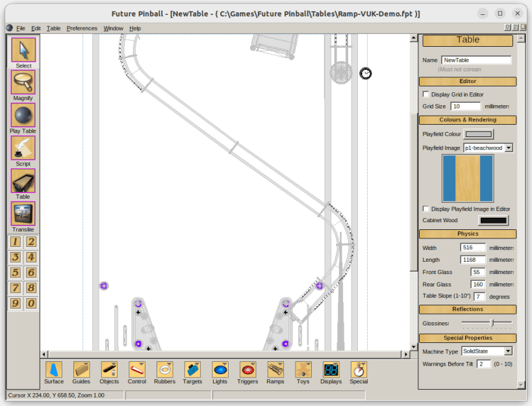Open the Preferences menu
The height and width of the screenshot is (406, 532).
click(82, 28)
